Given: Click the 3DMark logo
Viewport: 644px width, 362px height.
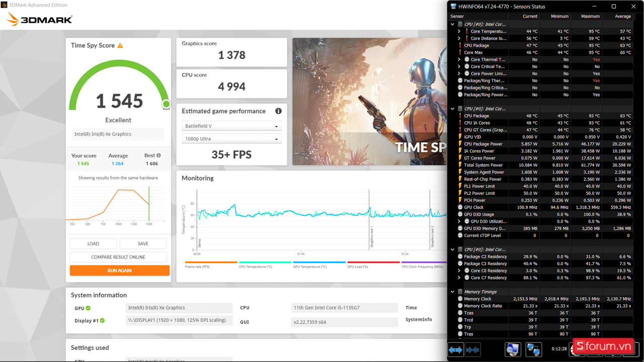Looking at the screenshot, I should 39,20.
